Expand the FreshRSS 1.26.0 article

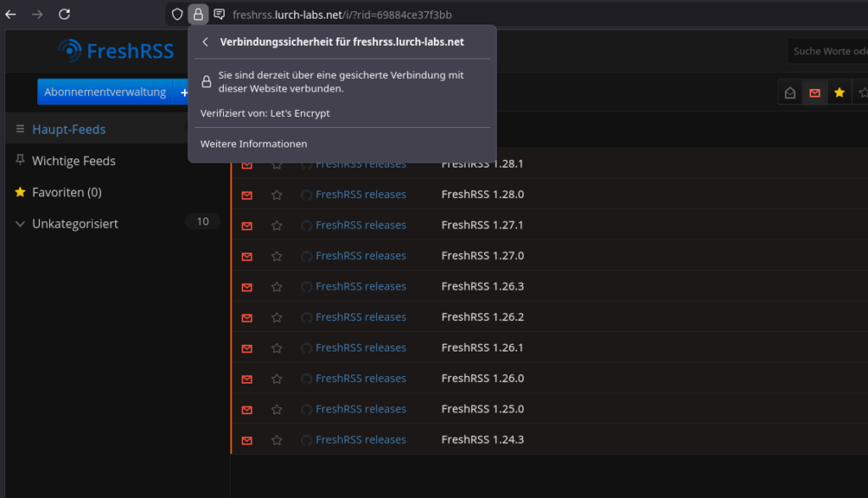(482, 379)
